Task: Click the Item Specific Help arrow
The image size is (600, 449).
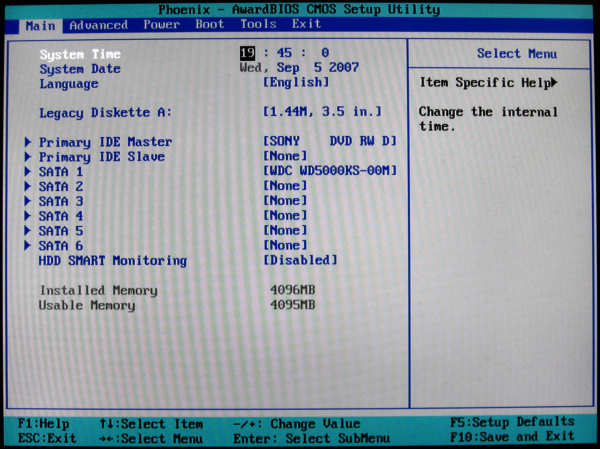Action: 554,82
